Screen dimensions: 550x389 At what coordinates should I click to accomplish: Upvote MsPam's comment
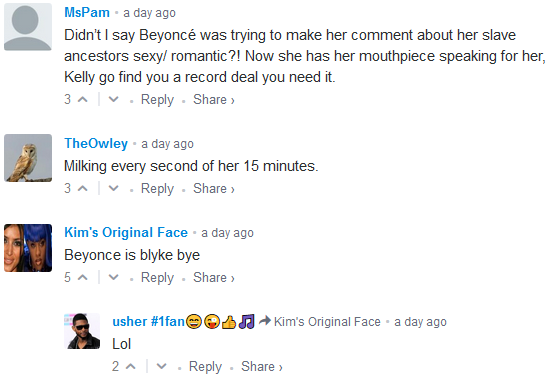(82, 100)
